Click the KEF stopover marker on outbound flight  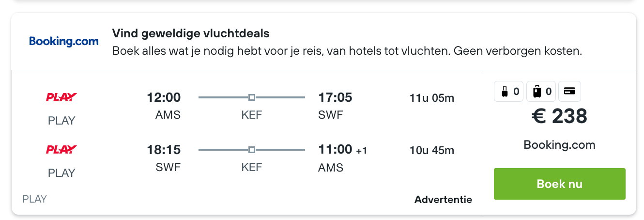tap(252, 97)
